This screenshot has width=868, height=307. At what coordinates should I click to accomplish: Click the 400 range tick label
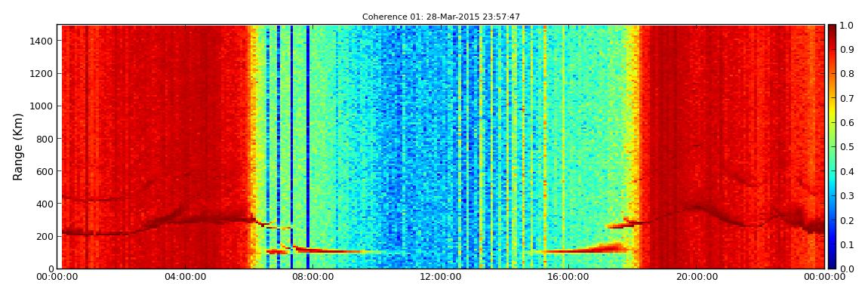(45, 204)
